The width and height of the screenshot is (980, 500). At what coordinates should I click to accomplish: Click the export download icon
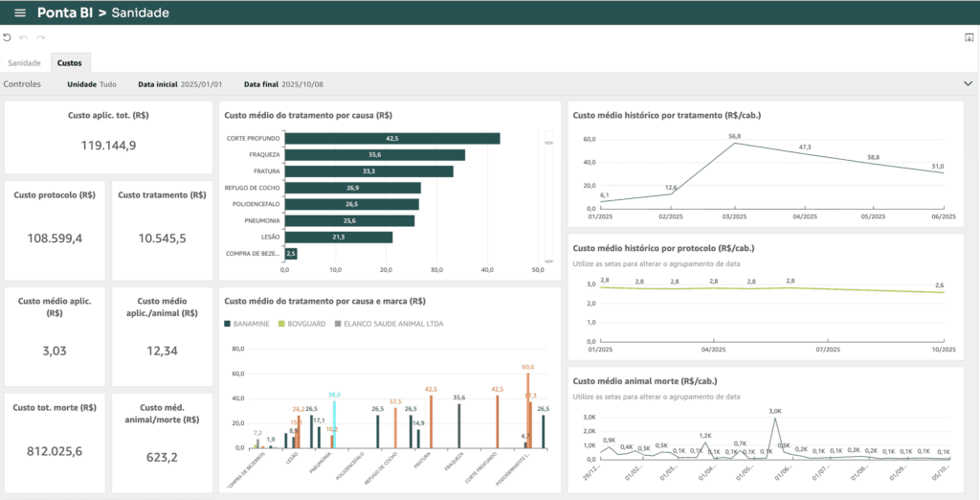point(969,37)
